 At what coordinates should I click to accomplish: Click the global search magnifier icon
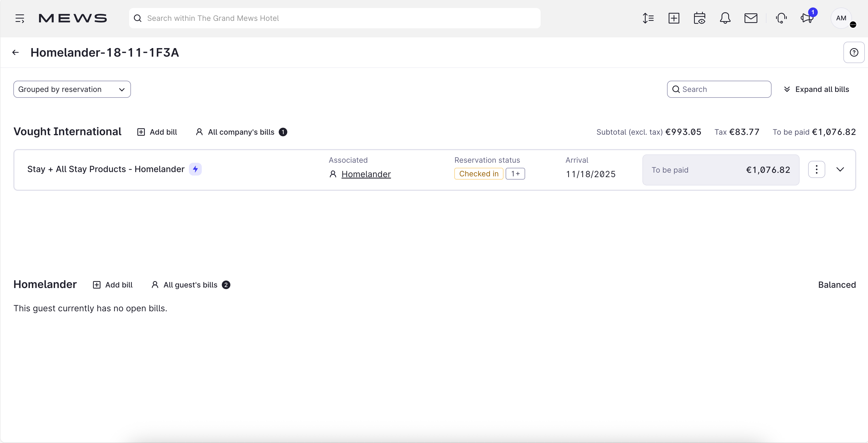point(137,18)
